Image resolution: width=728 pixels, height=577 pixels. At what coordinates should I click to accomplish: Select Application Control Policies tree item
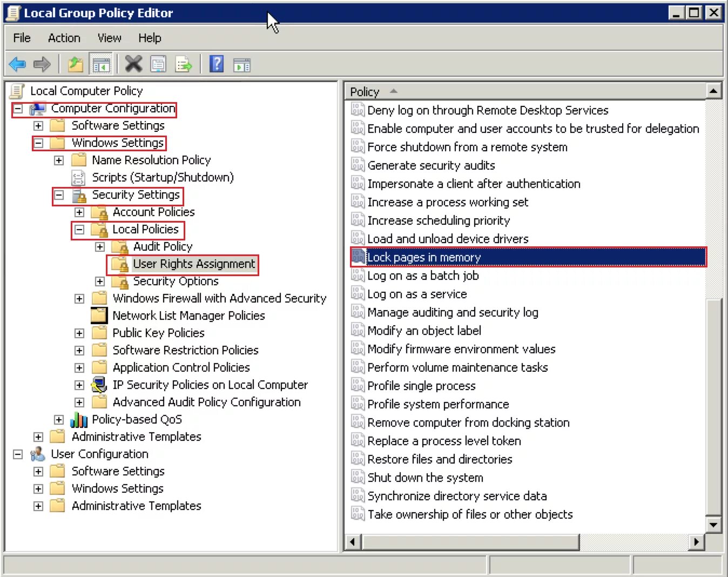click(181, 368)
